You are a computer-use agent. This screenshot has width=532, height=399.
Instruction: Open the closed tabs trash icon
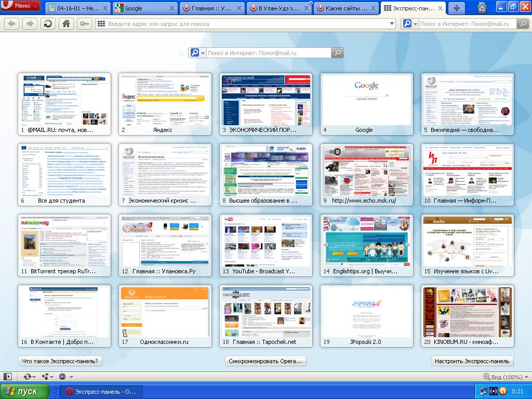coord(482,8)
